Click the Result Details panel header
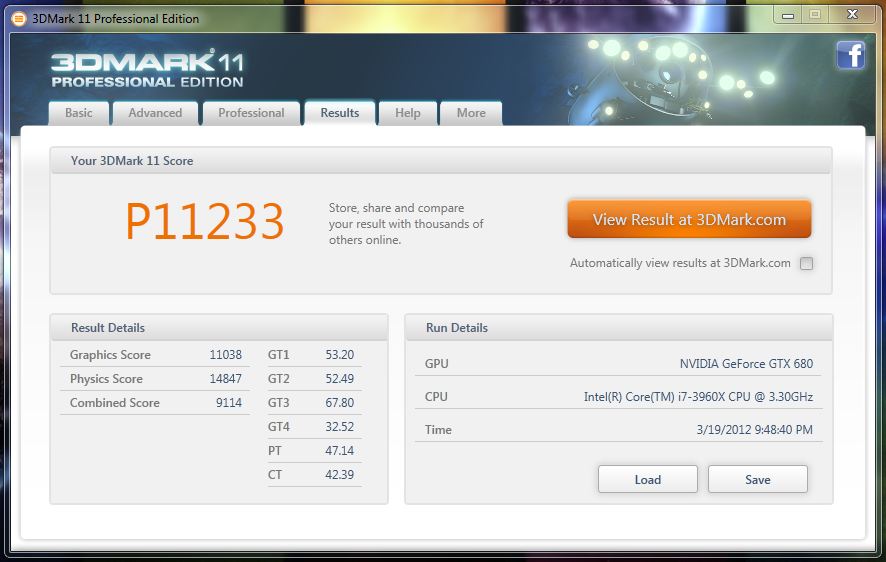The image size is (886, 562). click(219, 328)
